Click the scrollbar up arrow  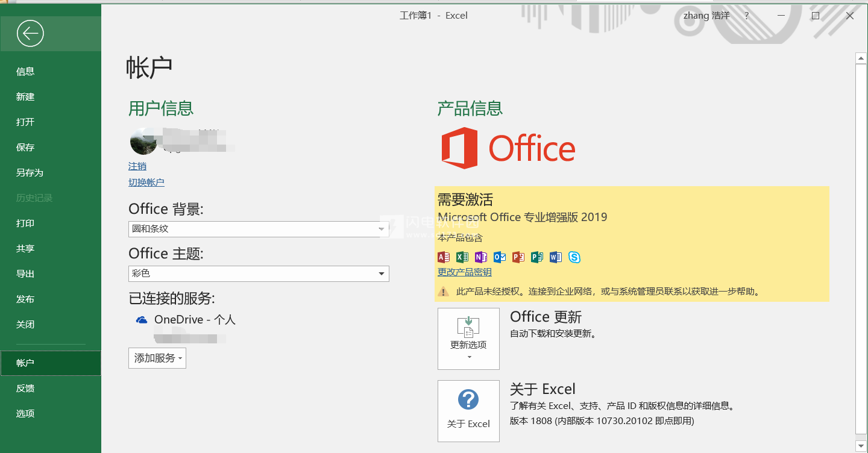[x=861, y=58]
